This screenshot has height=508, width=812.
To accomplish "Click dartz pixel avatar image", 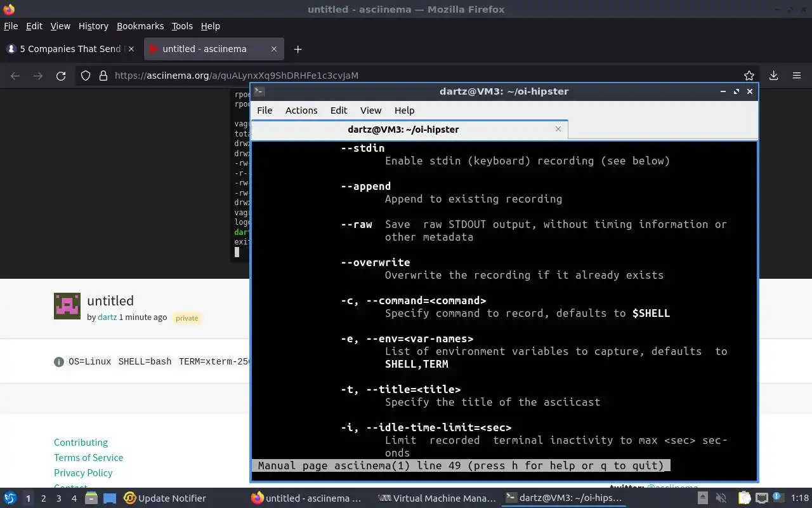I will (x=67, y=306).
